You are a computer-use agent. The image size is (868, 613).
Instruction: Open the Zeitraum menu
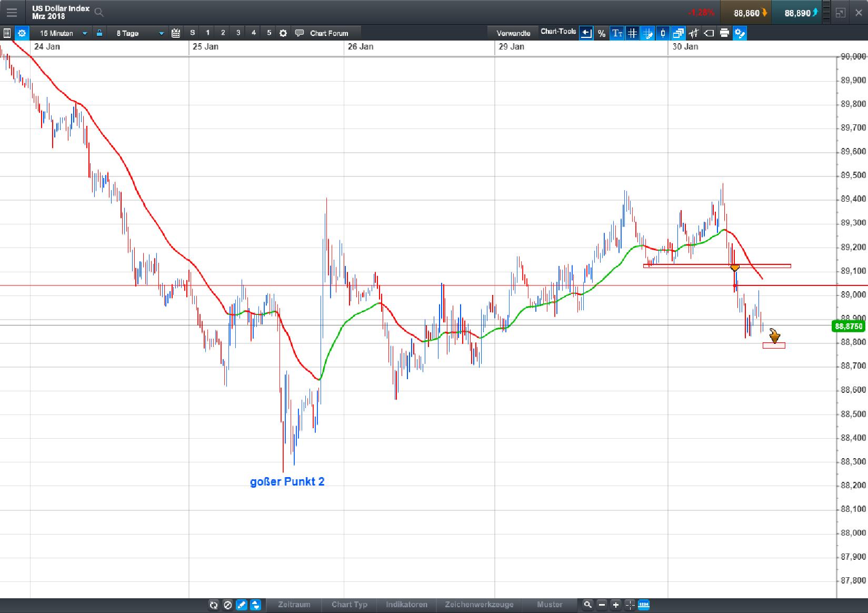coord(294,605)
